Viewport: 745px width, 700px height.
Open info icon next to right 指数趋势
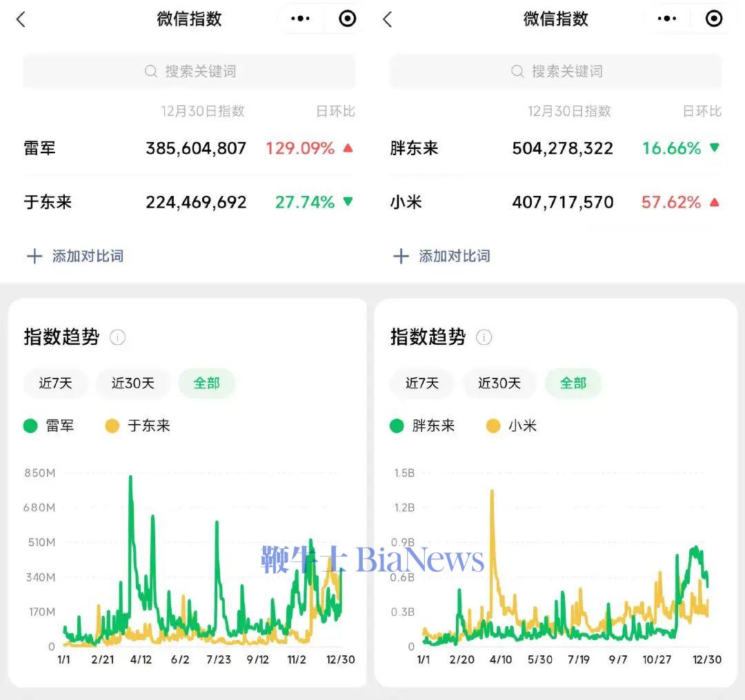pyautogui.click(x=484, y=338)
